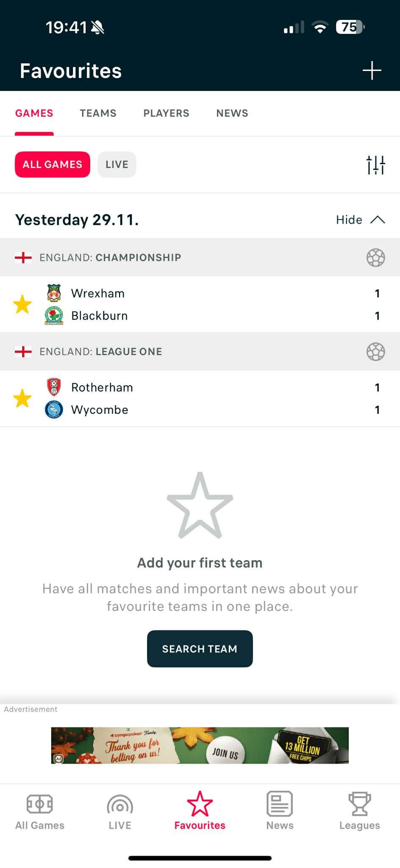Collapse the Yesterday 29.11 section with Hide
400x868 pixels.
tap(360, 220)
